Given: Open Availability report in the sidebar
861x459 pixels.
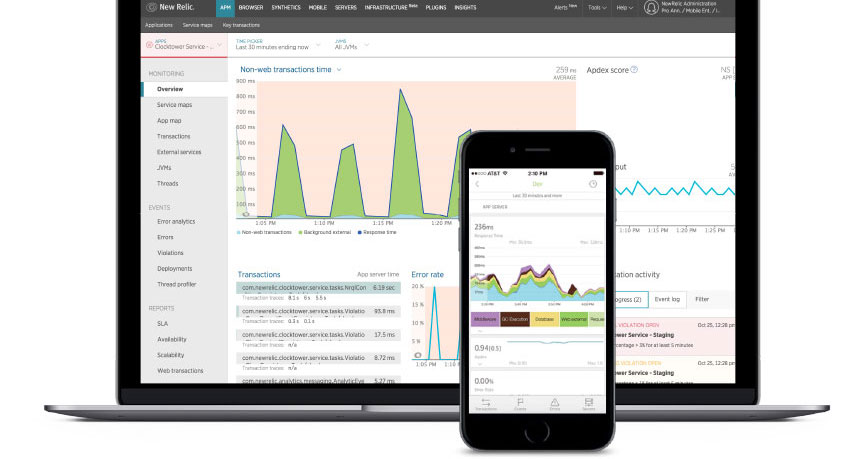Looking at the screenshot, I should coord(172,340).
